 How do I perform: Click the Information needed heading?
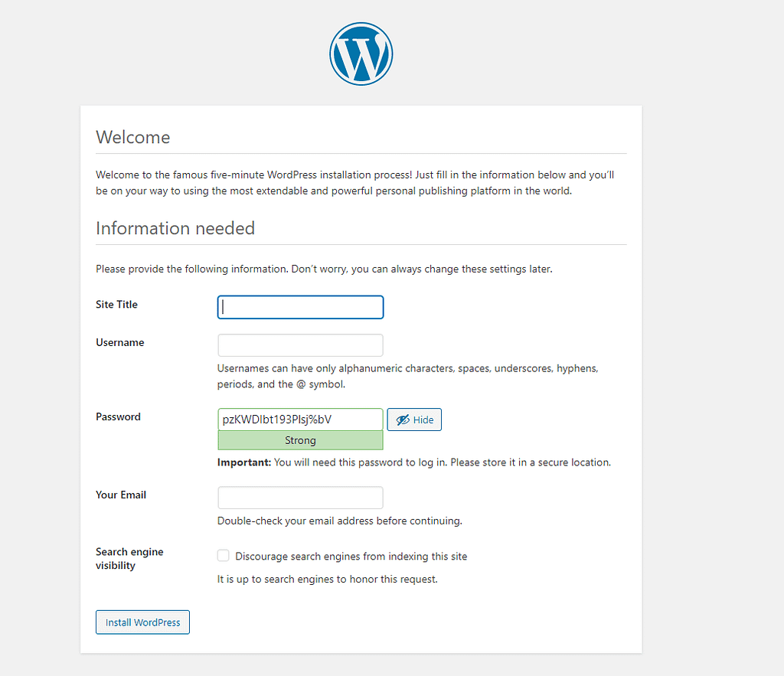pos(175,228)
